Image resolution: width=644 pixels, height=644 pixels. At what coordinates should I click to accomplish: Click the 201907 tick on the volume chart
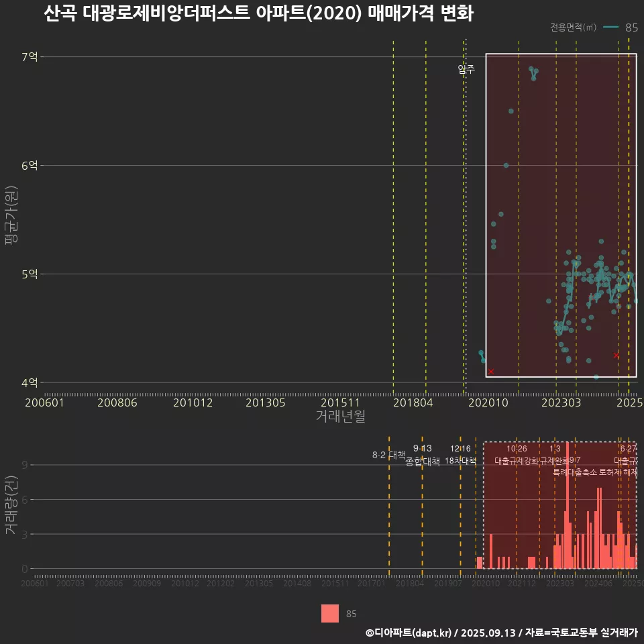point(447,583)
